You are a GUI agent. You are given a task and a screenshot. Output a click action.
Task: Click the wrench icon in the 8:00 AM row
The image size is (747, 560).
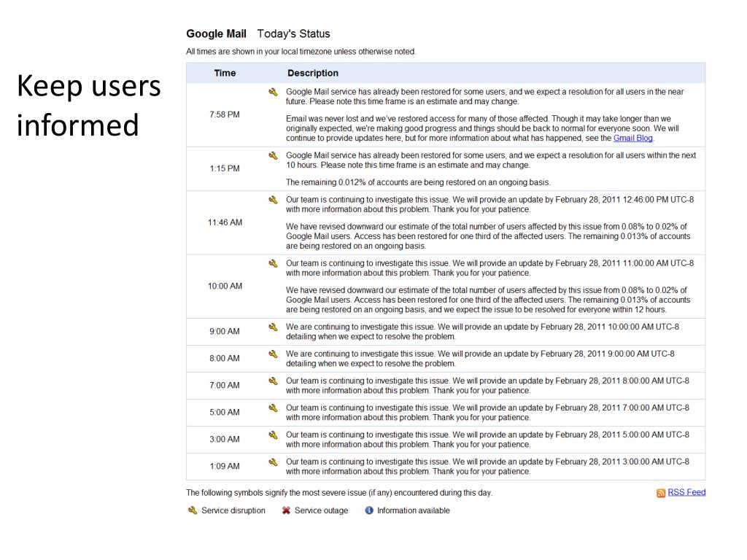[273, 354]
